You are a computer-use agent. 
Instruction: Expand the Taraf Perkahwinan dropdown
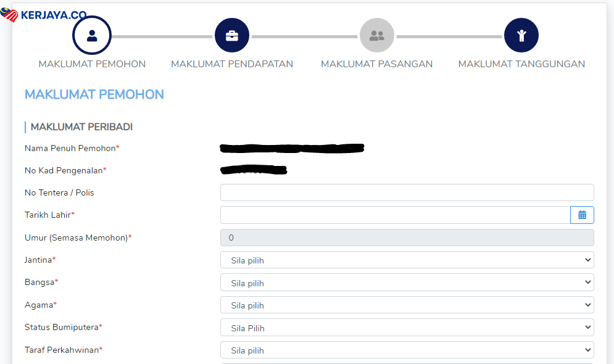point(407,350)
